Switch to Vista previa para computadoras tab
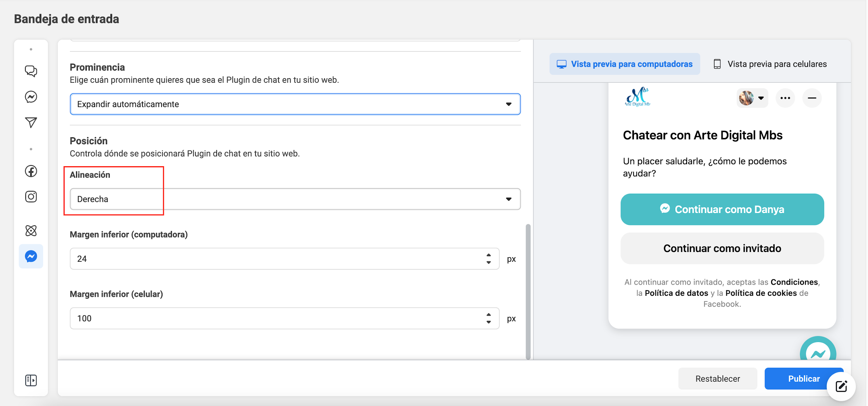 (625, 64)
